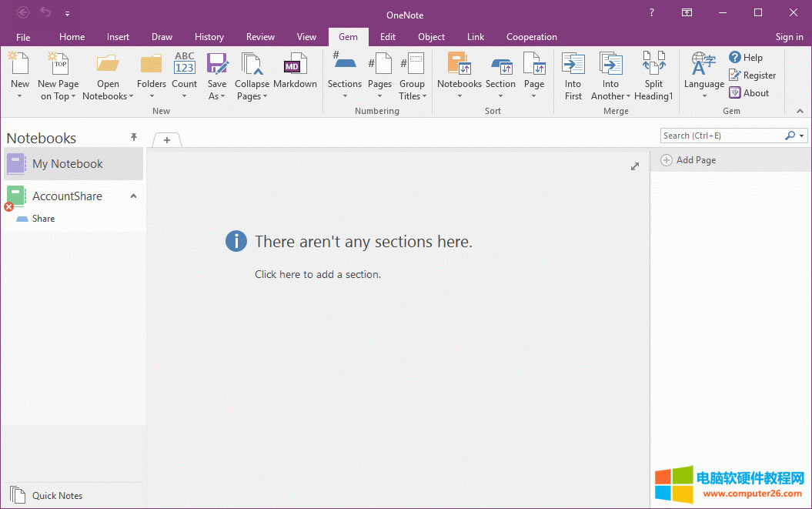Select the Share section in AccountShare

coord(43,219)
